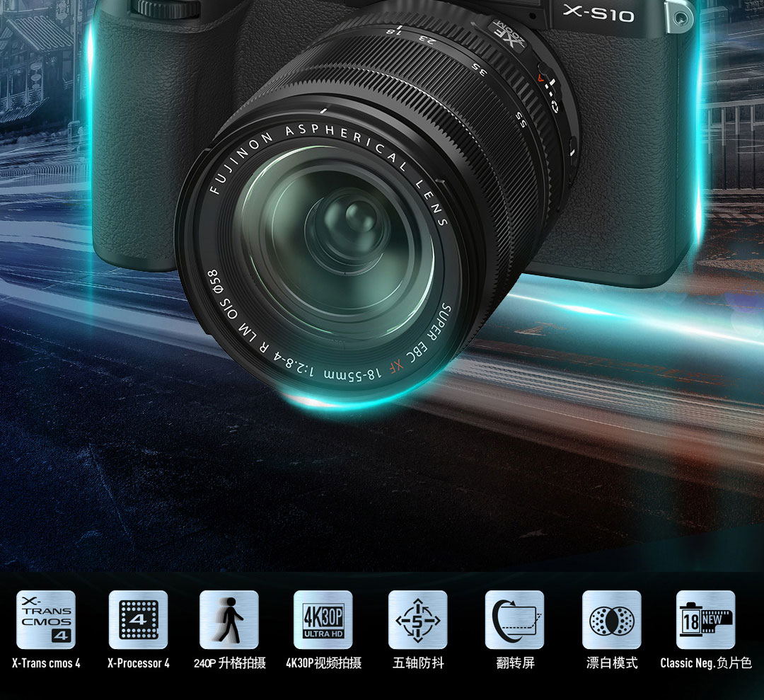Select the five-axis stabilization arrows icon
The image size is (764, 700).
(417, 619)
